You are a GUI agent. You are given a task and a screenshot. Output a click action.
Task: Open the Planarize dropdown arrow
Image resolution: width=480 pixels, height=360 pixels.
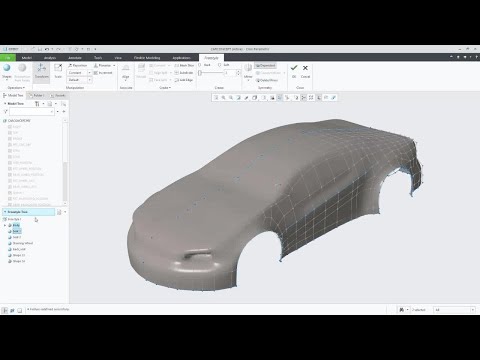click(114, 65)
